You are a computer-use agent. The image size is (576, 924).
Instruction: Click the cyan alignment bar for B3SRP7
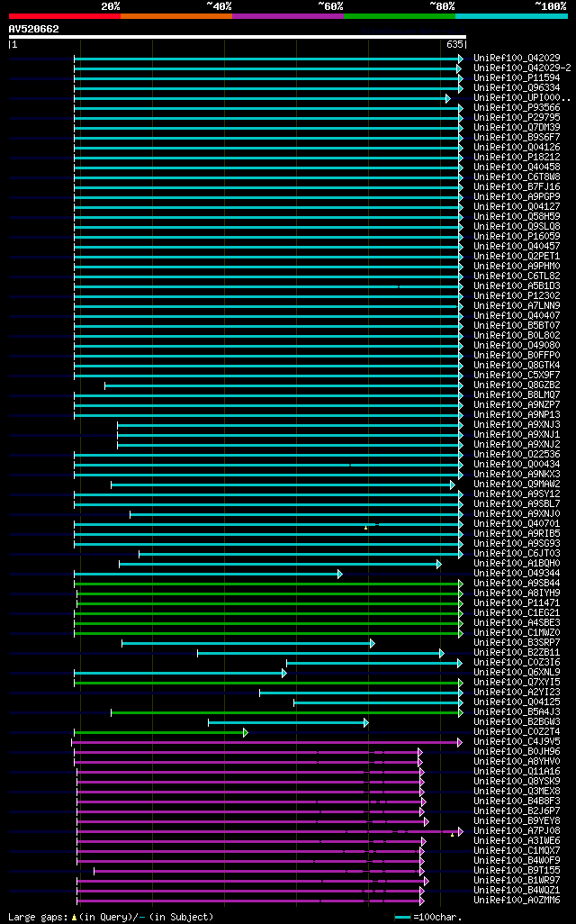pyautogui.click(x=248, y=644)
